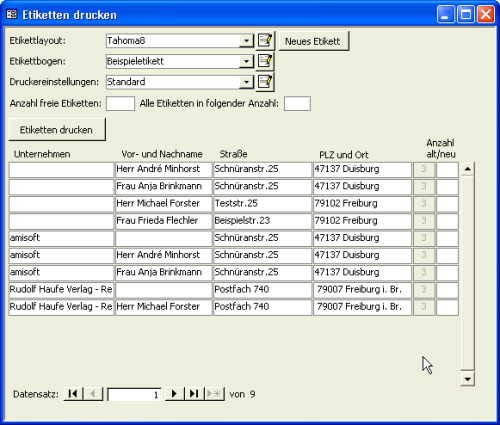Image resolution: width=500 pixels, height=425 pixels.
Task: Expand the Etikettbogen Beispieletikett dropdown
Action: (246, 62)
